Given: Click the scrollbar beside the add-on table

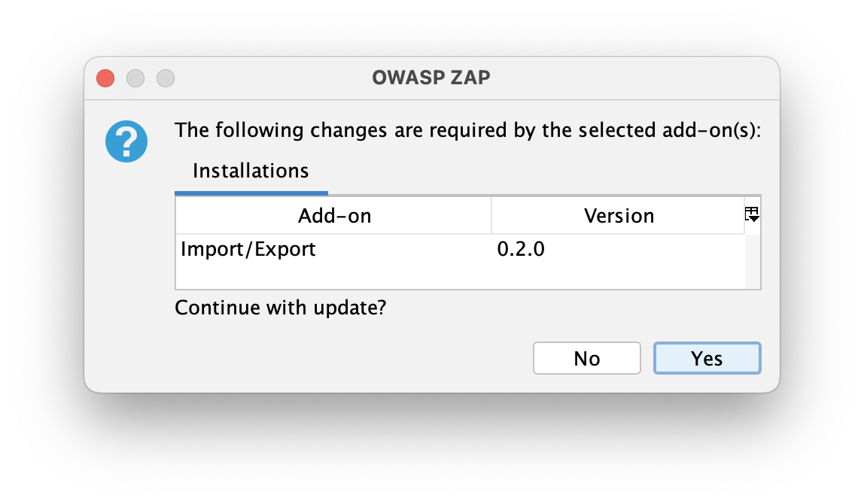Looking at the screenshot, I should point(752,260).
